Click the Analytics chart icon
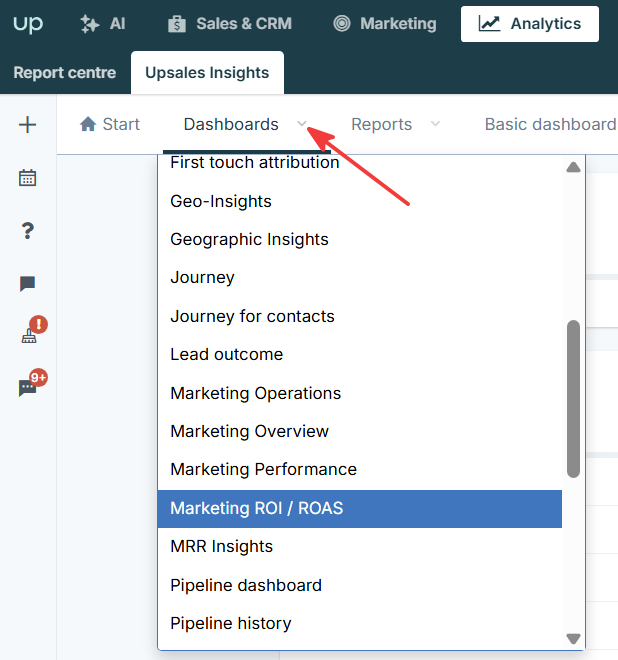 pos(489,24)
